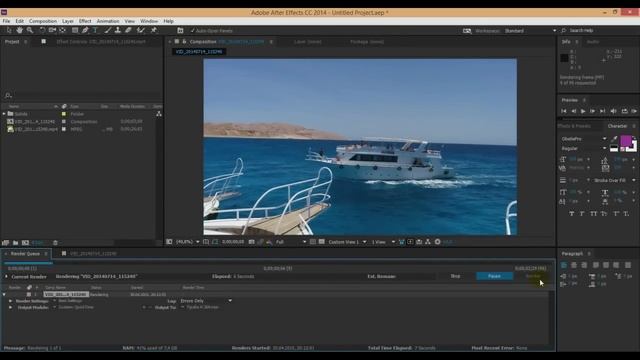The image size is (640, 360).
Task: Select the Zoom magnifier tool
Action: click(x=30, y=30)
